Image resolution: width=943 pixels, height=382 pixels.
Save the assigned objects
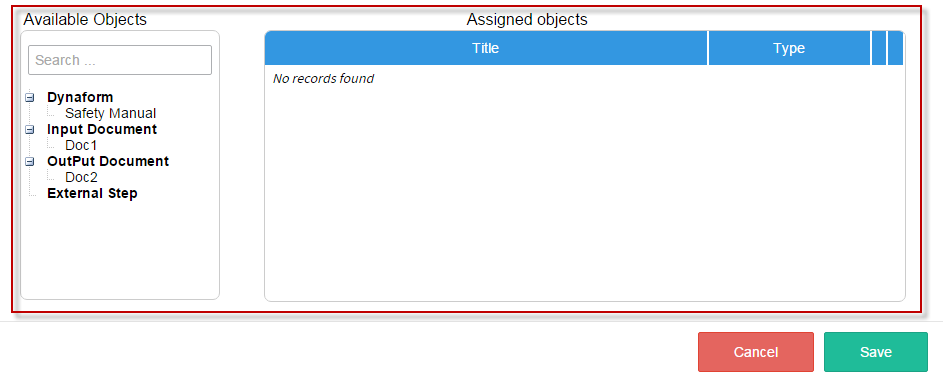pos(876,352)
